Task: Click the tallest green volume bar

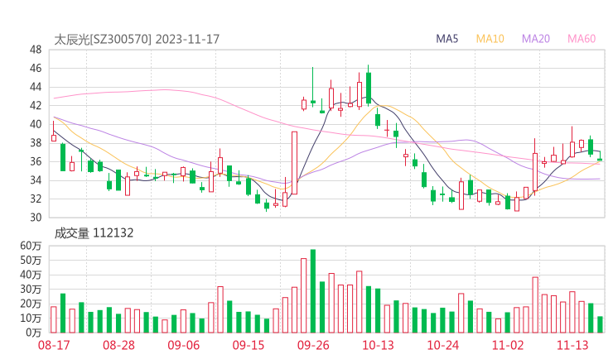Action: click(x=312, y=291)
